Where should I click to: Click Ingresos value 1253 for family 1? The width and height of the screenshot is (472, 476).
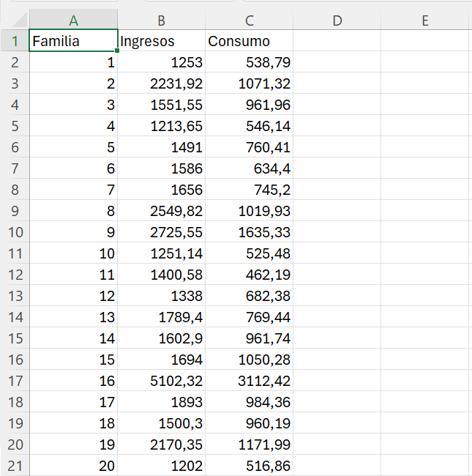click(x=161, y=62)
